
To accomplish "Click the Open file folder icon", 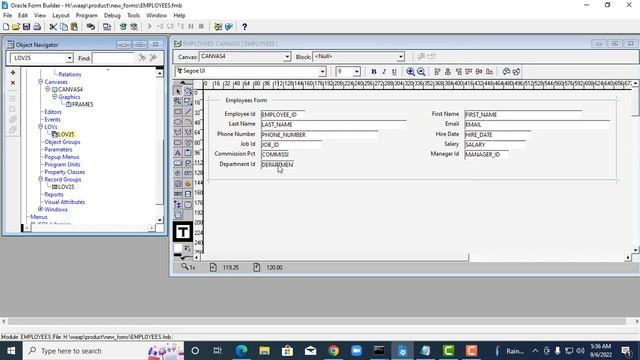I will pyautogui.click(x=16, y=27).
